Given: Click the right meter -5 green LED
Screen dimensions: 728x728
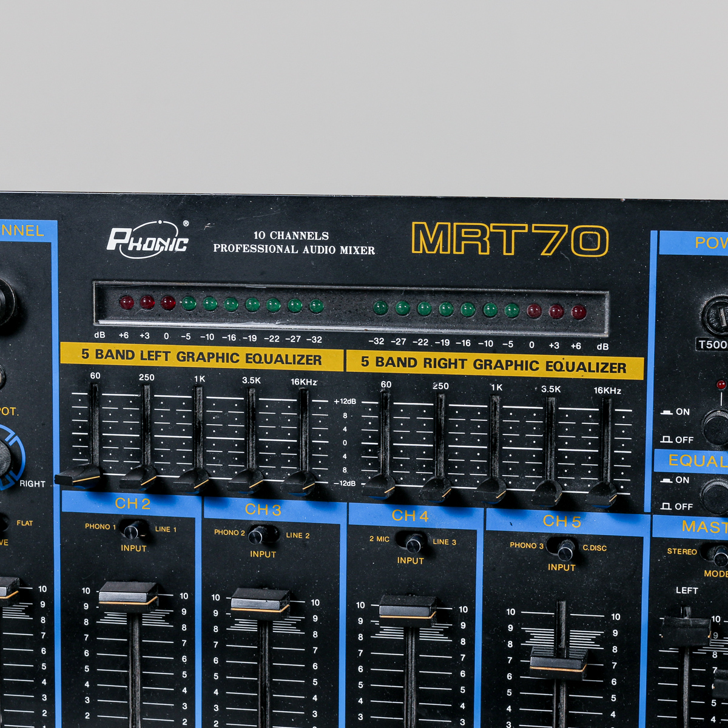Looking at the screenshot, I should pyautogui.click(x=511, y=311).
